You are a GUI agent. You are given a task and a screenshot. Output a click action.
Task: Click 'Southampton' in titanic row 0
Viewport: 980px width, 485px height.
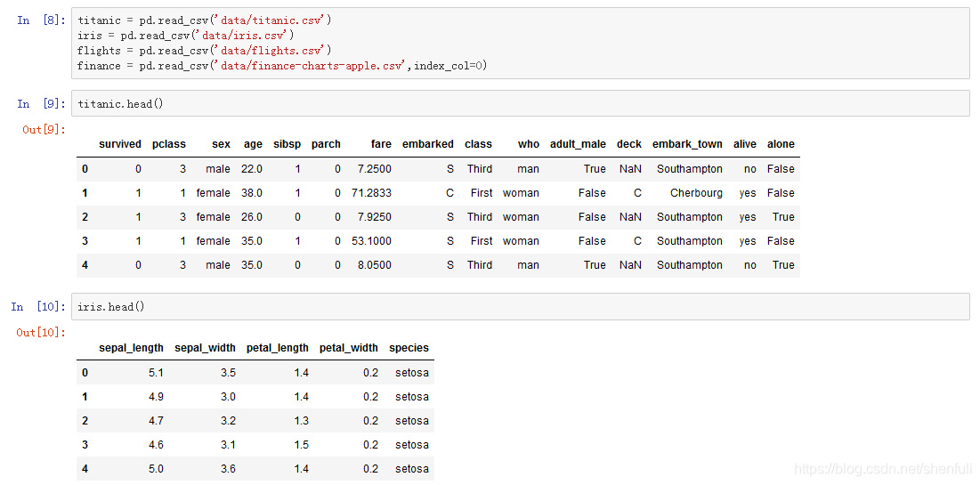[689, 169]
